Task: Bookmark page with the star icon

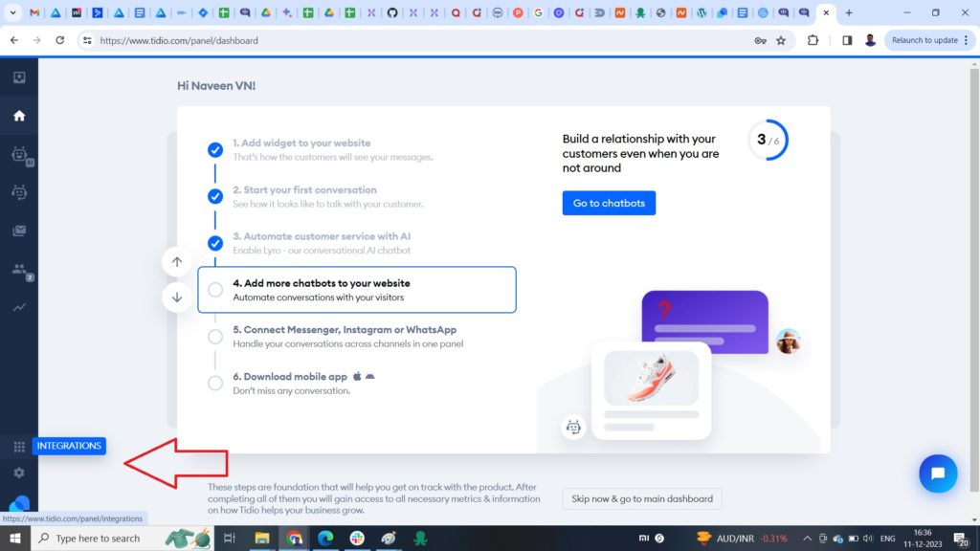Action: 781,40
